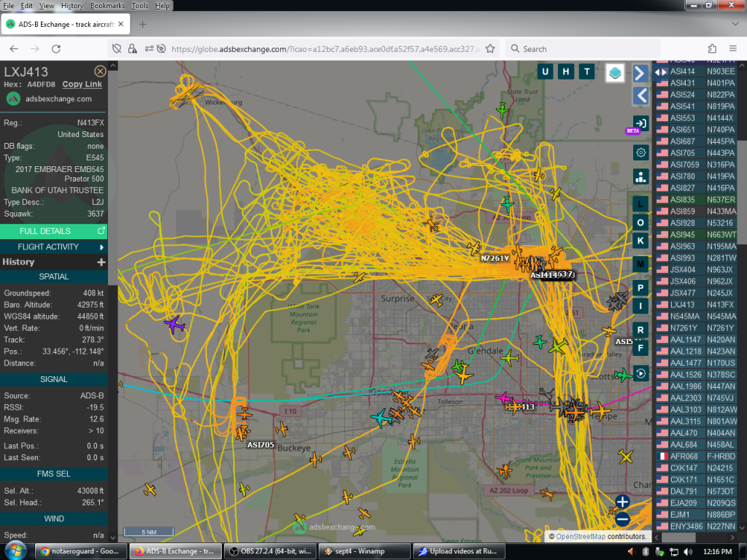Open the History menu

(72, 6)
